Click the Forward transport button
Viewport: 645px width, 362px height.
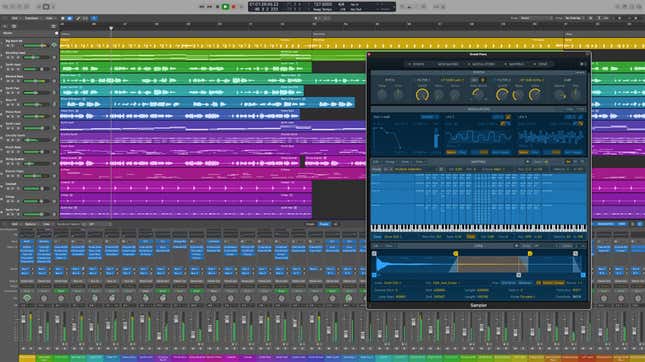click(x=210, y=7)
